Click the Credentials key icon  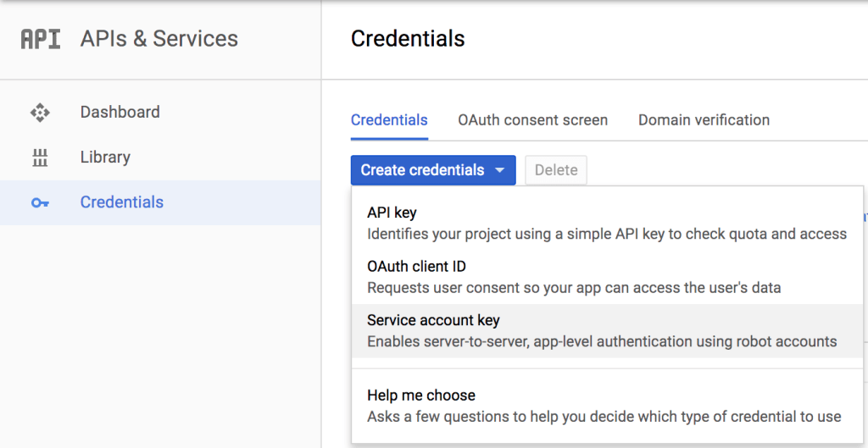click(40, 203)
